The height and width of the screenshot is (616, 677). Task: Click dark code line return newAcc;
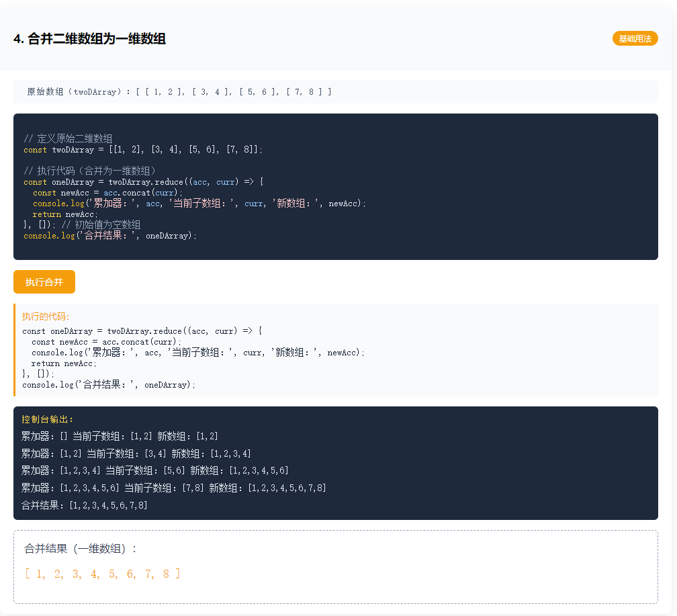(x=65, y=214)
